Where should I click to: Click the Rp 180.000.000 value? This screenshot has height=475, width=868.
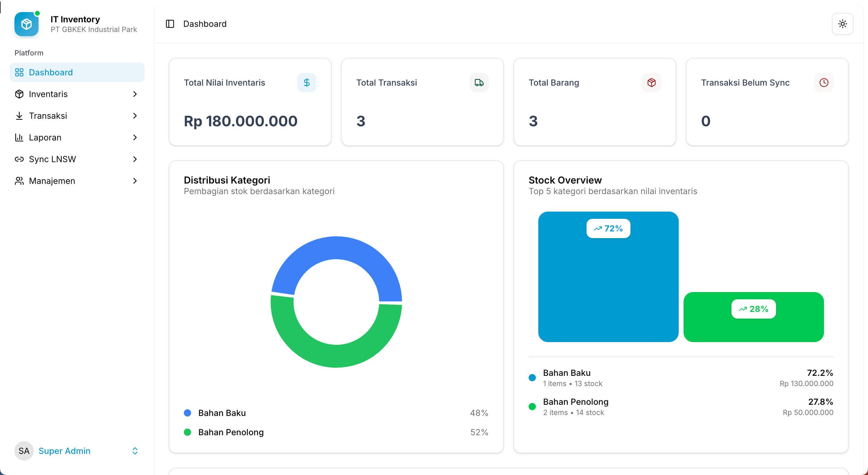coord(241,121)
